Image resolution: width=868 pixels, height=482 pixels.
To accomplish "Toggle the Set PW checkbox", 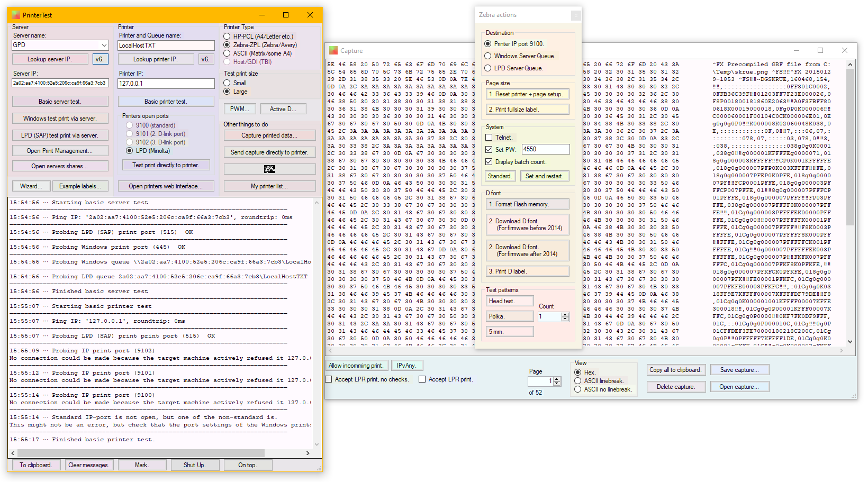I will (x=489, y=150).
